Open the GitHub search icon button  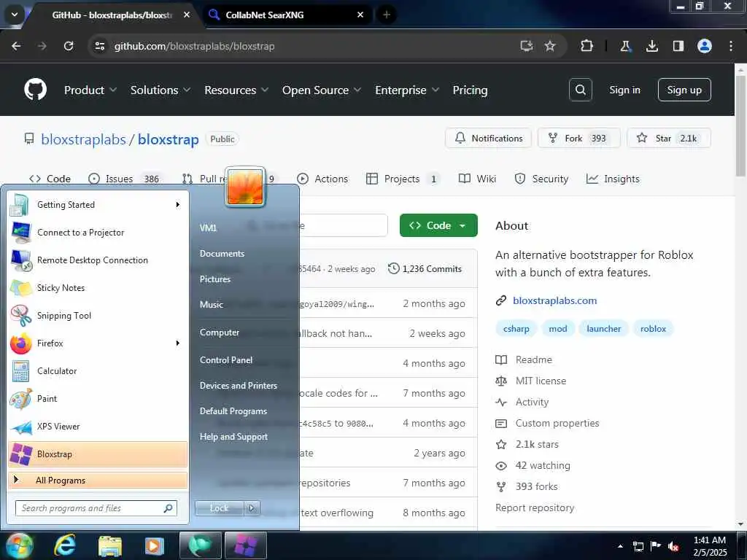580,90
